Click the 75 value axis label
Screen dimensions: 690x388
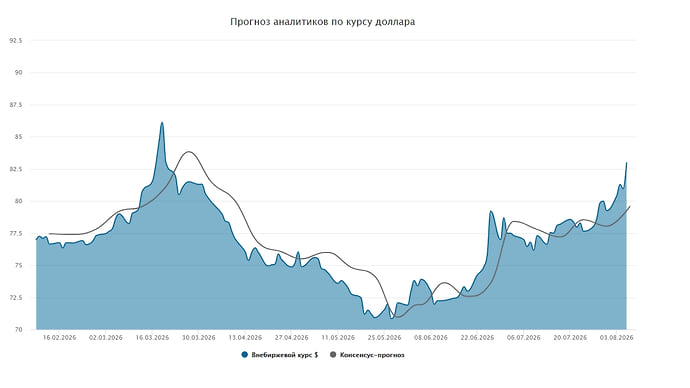[19, 265]
